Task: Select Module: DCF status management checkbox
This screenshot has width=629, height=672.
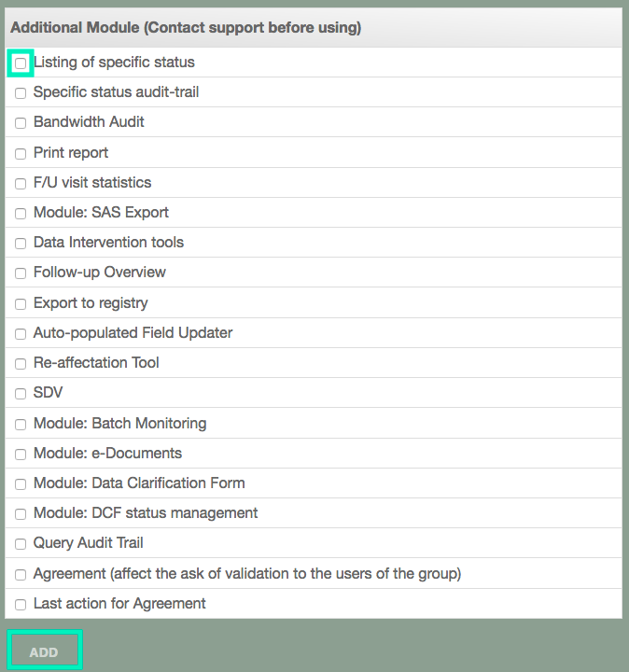Action: tap(21, 514)
